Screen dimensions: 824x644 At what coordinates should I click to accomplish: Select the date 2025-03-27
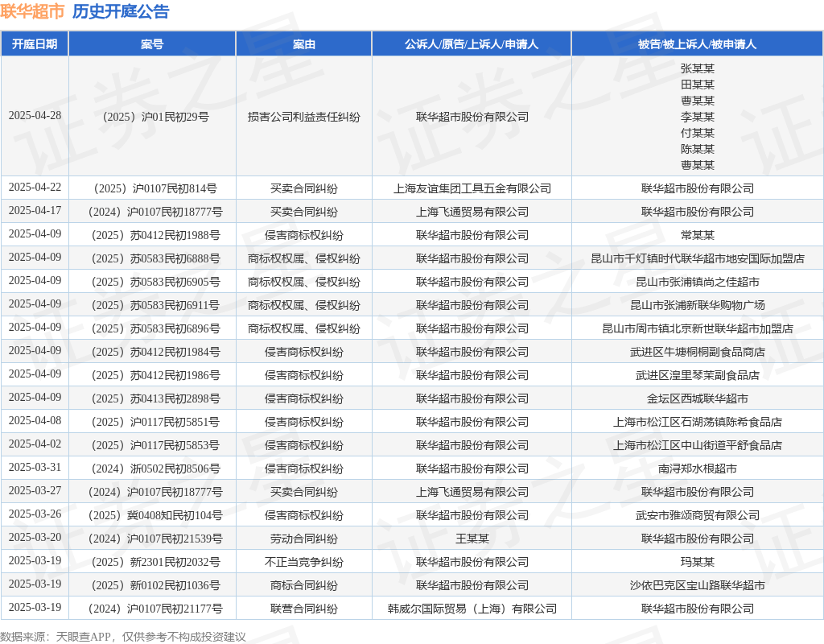click(35, 491)
